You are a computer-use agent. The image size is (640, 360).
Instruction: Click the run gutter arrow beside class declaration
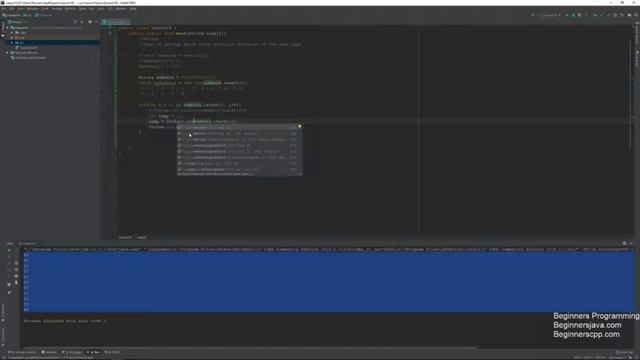point(109,28)
